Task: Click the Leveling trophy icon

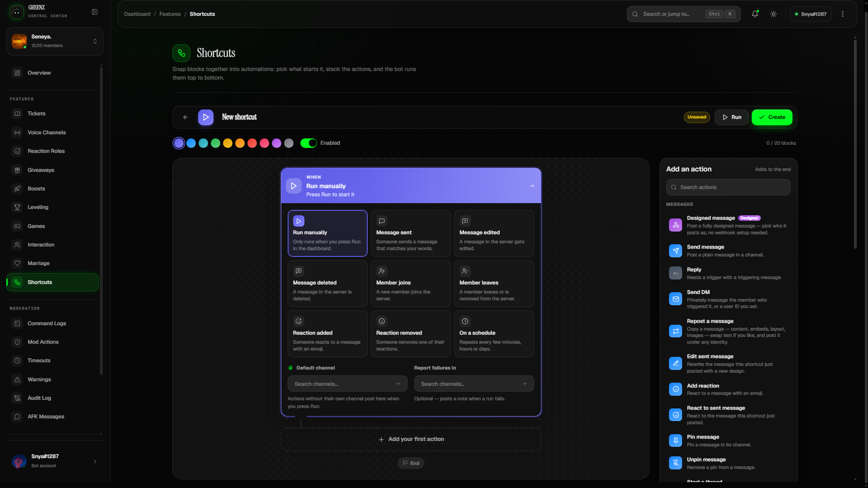Action: [x=17, y=207]
